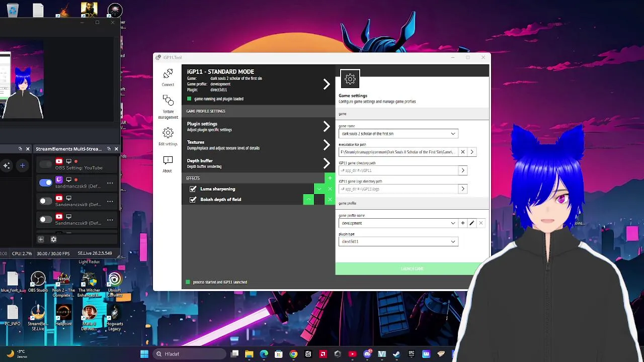Toggle Bokeh depth of field checkbox
Viewport: 644px width, 362px height.
click(193, 200)
